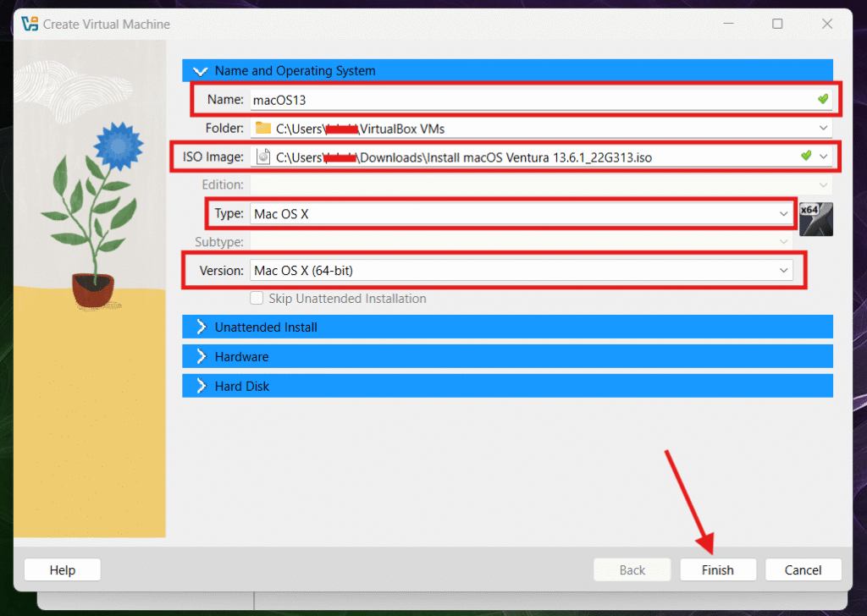Viewport: 867px width, 616px height.
Task: Open the Version dropdown Mac OS X (64-bit)
Action: click(x=783, y=271)
